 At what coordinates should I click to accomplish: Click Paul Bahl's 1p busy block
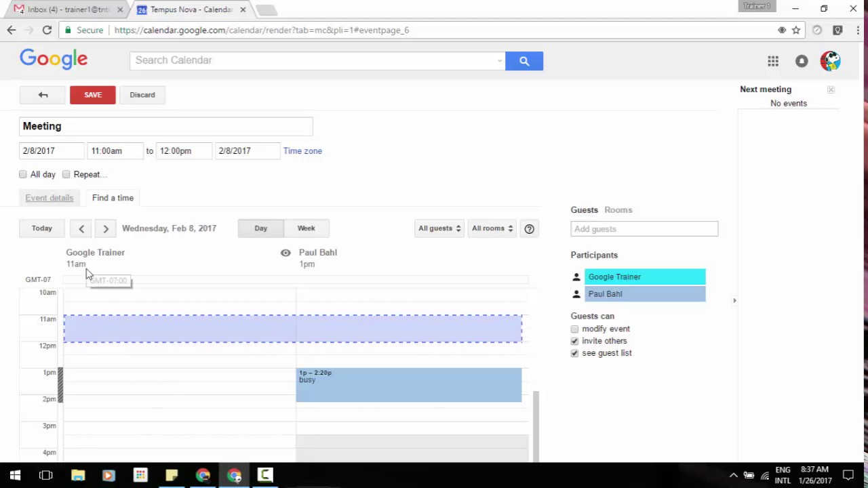pos(409,385)
